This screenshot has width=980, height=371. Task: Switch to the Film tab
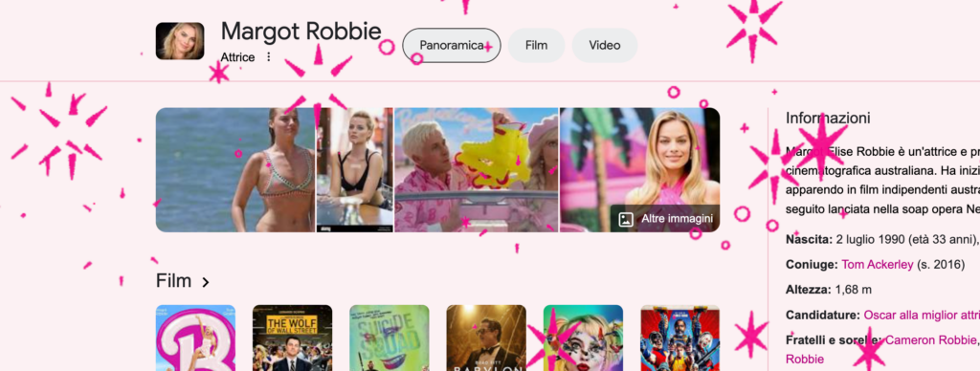pos(536,46)
